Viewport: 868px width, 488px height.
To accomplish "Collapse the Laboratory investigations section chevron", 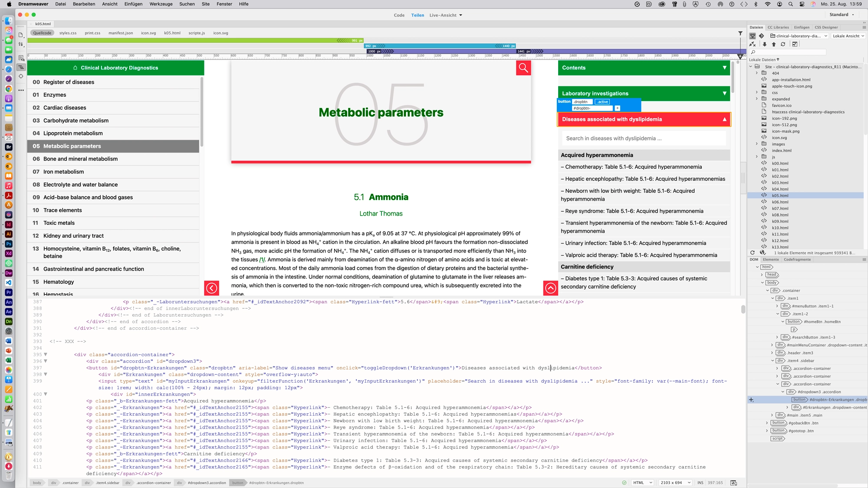I will point(724,93).
